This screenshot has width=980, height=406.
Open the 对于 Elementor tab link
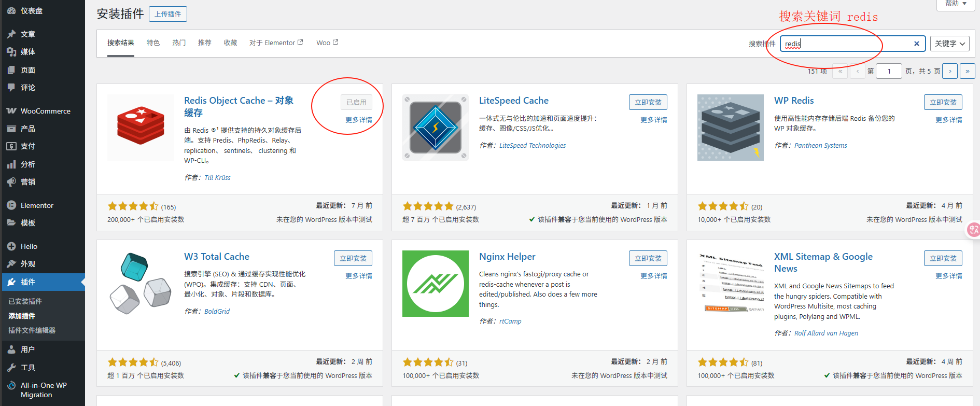pyautogui.click(x=276, y=43)
